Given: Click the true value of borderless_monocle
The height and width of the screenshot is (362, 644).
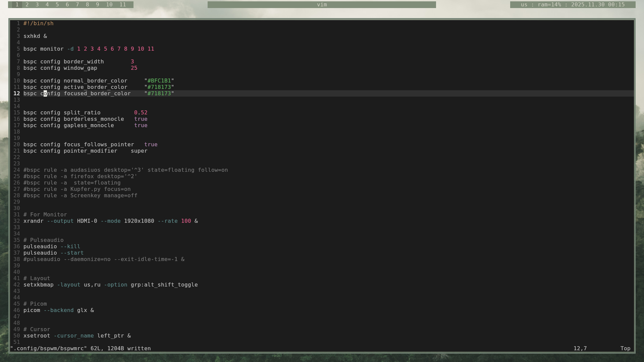Looking at the screenshot, I should 141,119.
